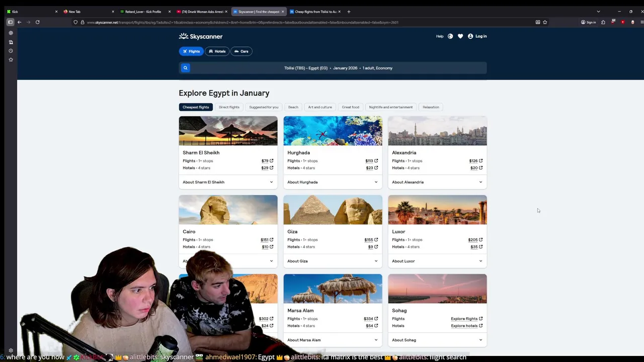Open the list all tabs chevron
Screen dimensions: 644x362
tap(598, 12)
